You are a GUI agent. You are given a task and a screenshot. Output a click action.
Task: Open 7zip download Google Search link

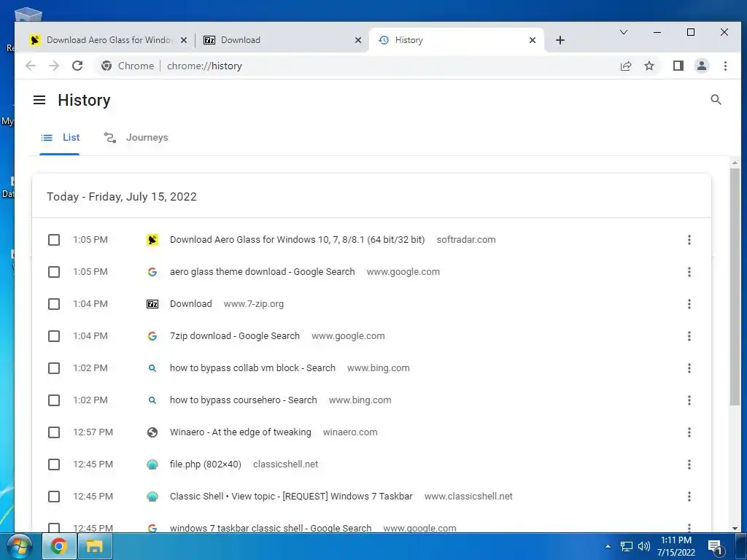[x=235, y=336]
